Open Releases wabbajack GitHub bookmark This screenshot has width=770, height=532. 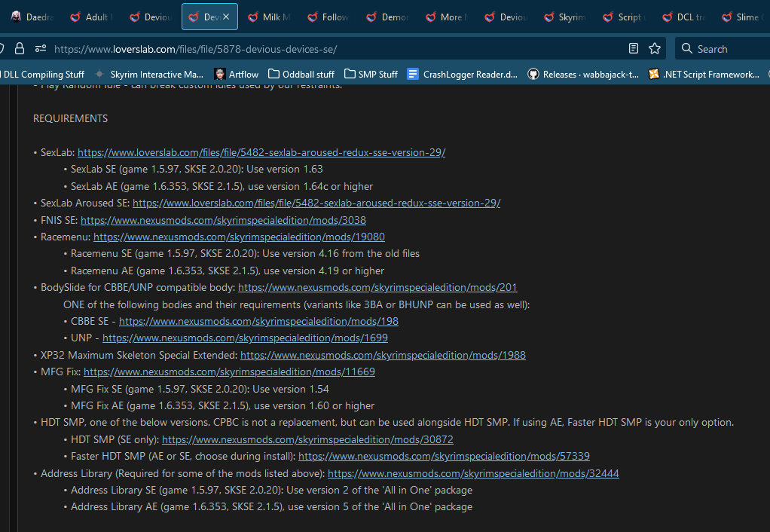coord(583,74)
